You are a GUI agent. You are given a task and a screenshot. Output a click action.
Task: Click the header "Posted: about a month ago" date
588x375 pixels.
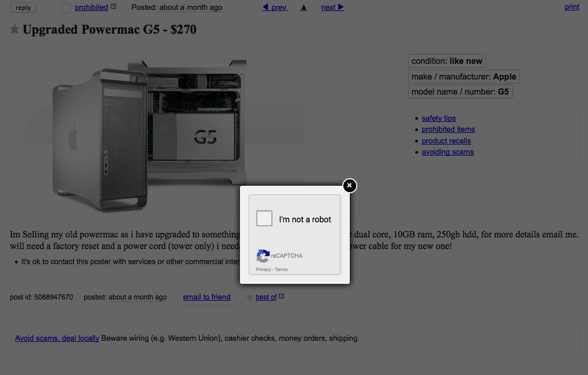(x=177, y=7)
